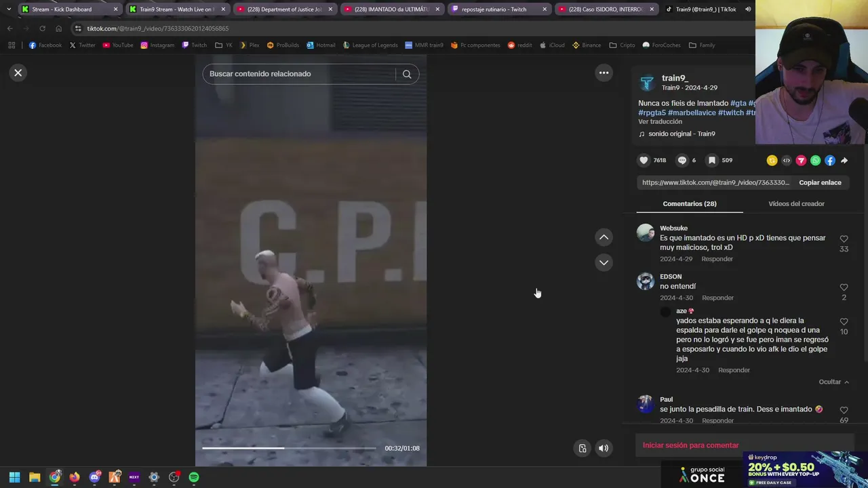Image resolution: width=868 pixels, height=488 pixels.
Task: Reply to EDSON's comment
Action: coord(717,298)
